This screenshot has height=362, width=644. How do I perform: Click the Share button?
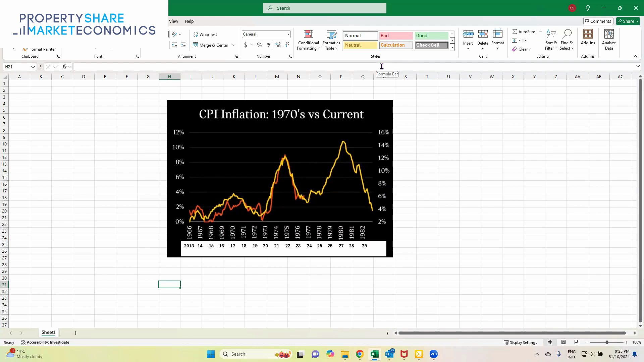point(627,21)
